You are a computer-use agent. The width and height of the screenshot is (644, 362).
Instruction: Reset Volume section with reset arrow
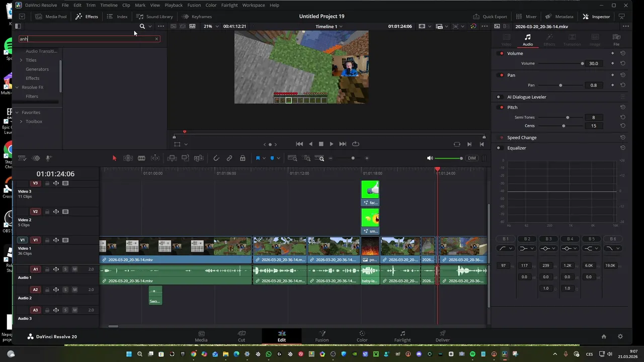point(623,53)
